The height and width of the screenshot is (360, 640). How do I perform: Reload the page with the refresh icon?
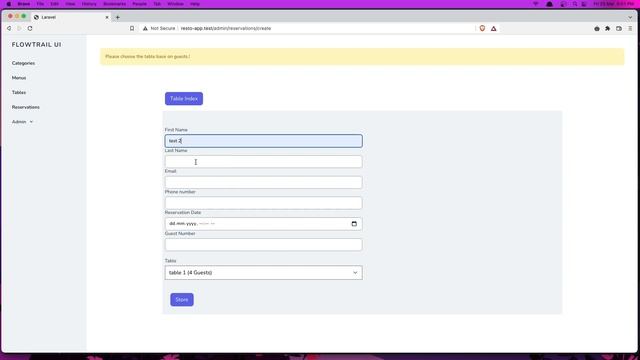pos(30,29)
